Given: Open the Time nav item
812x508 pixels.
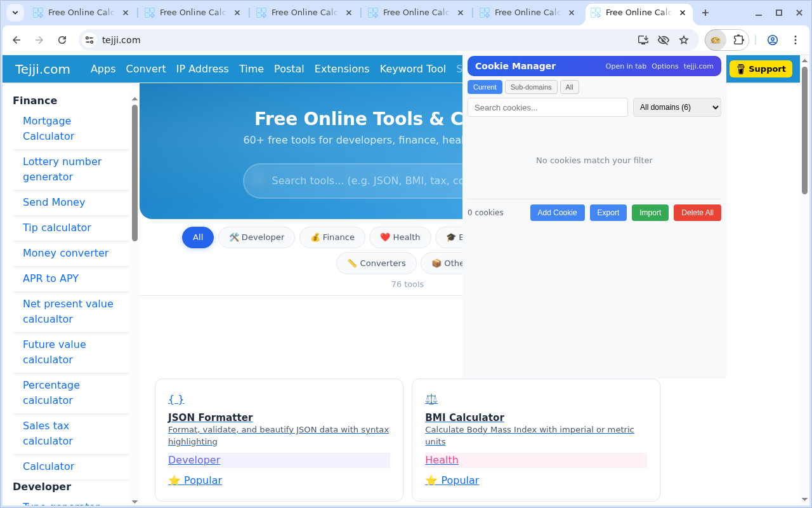Looking at the screenshot, I should point(251,69).
